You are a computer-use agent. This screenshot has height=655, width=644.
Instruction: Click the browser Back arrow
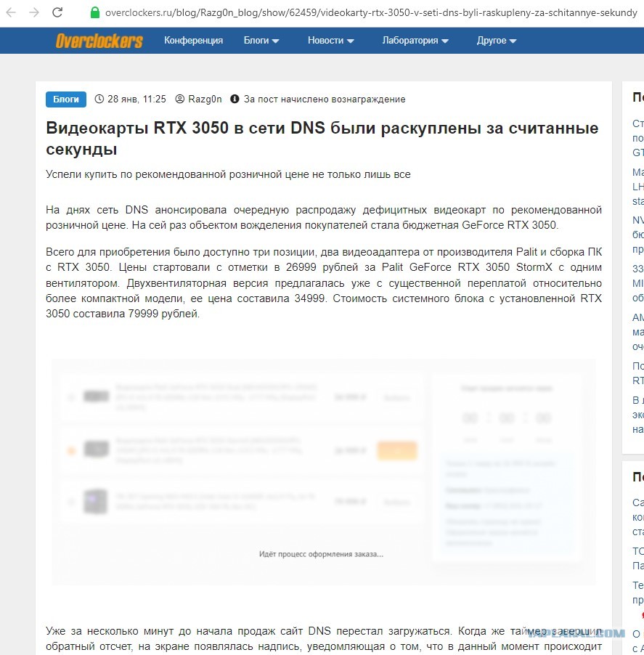11,12
